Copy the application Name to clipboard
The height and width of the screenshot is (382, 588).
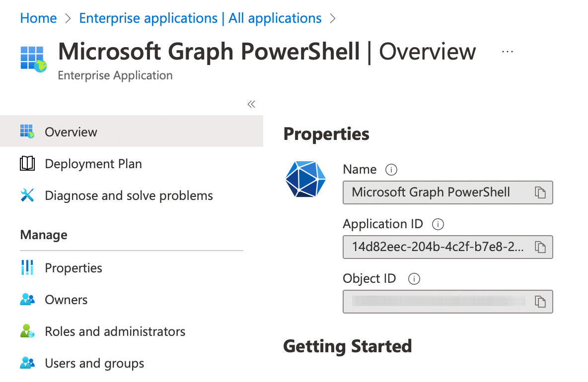[x=540, y=192]
